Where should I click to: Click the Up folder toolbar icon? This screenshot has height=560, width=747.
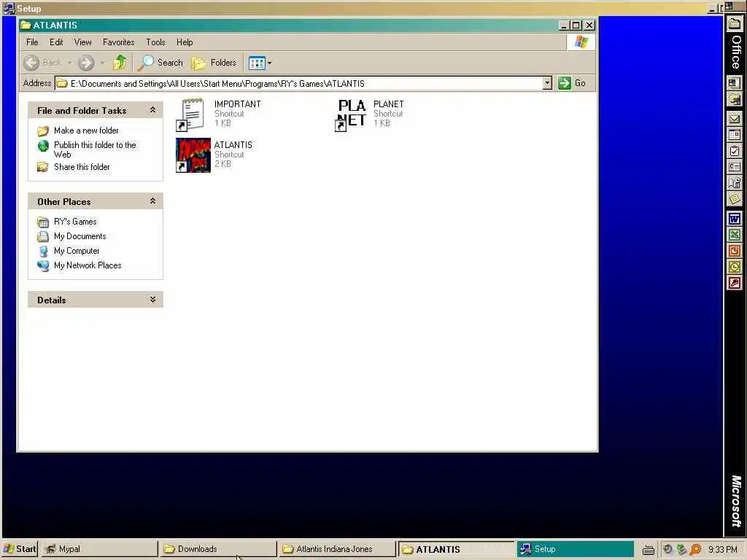click(120, 63)
